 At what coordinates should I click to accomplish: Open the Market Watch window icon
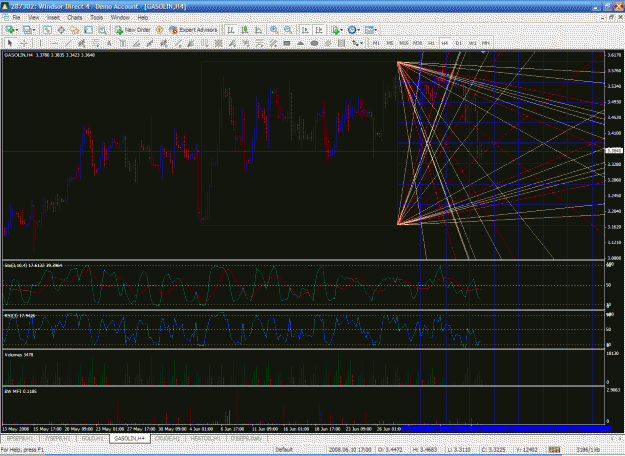[x=47, y=30]
